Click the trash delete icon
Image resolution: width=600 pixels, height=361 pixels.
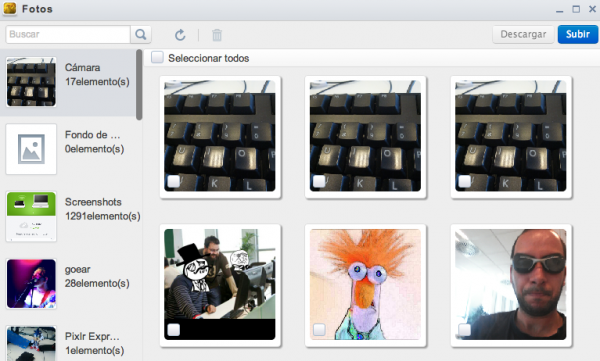tap(217, 35)
